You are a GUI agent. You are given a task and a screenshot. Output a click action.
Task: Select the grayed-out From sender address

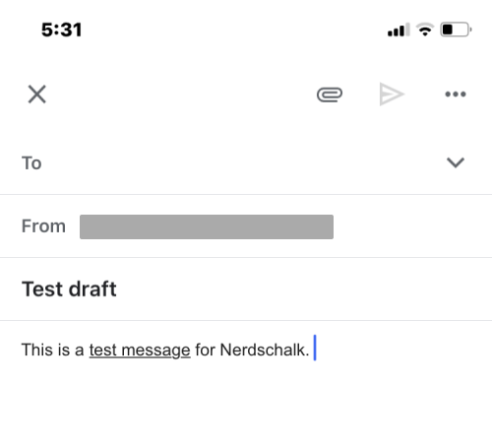point(207,226)
